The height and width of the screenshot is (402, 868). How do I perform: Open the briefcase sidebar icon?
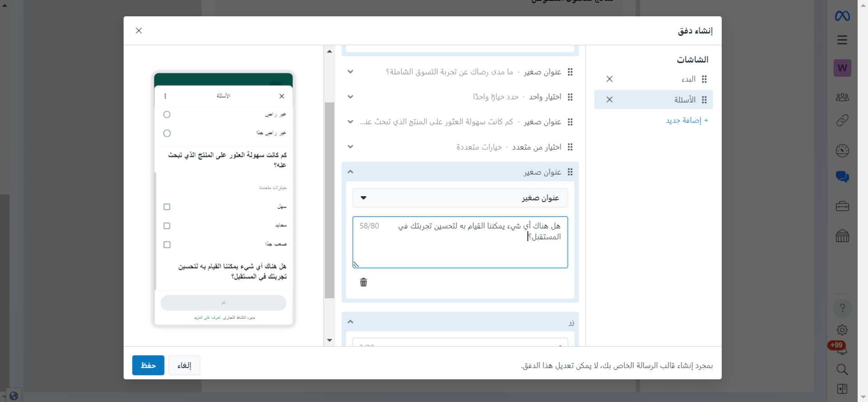coord(842,206)
